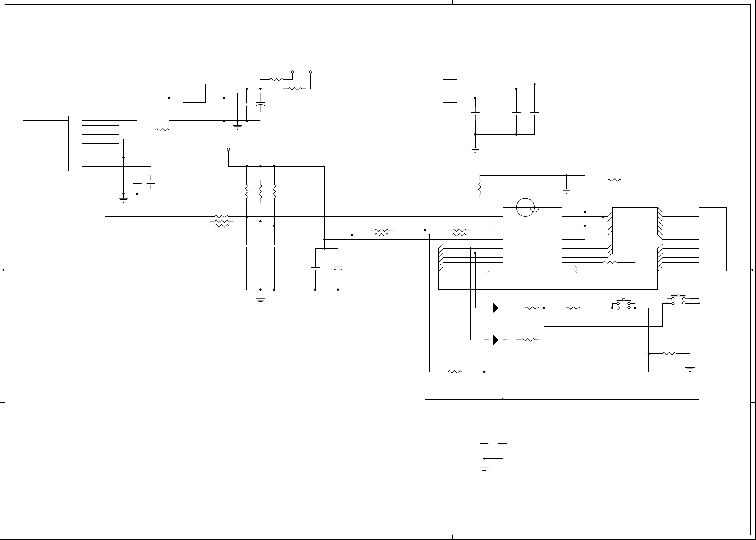Click ground symbol beside the bottom-right resistor
Screen dimensions: 756x540
[690, 368]
